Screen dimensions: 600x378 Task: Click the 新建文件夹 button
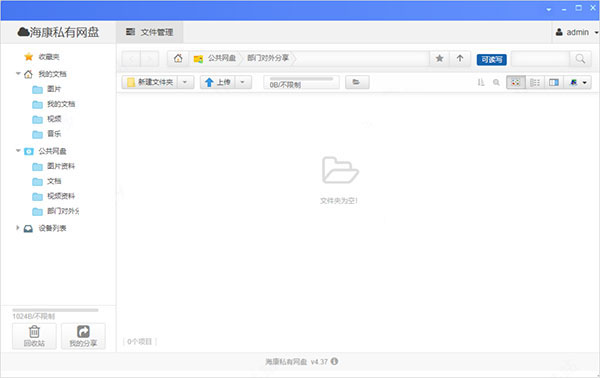coord(150,82)
